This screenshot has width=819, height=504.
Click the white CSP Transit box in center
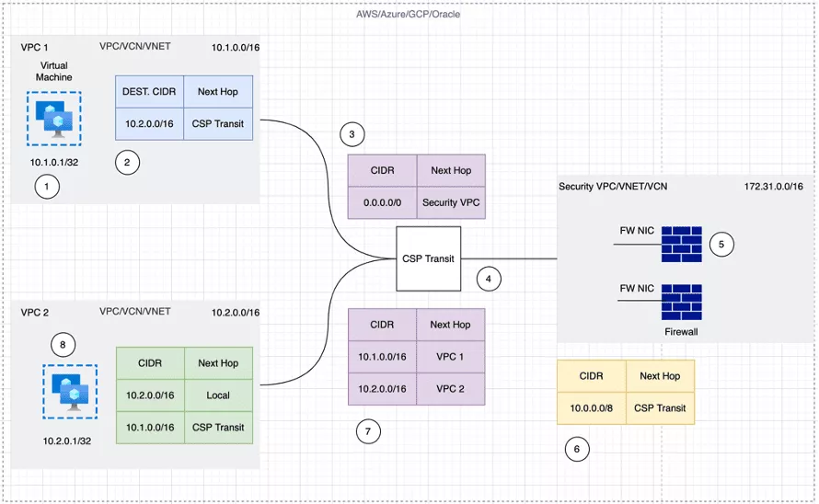[x=428, y=258]
